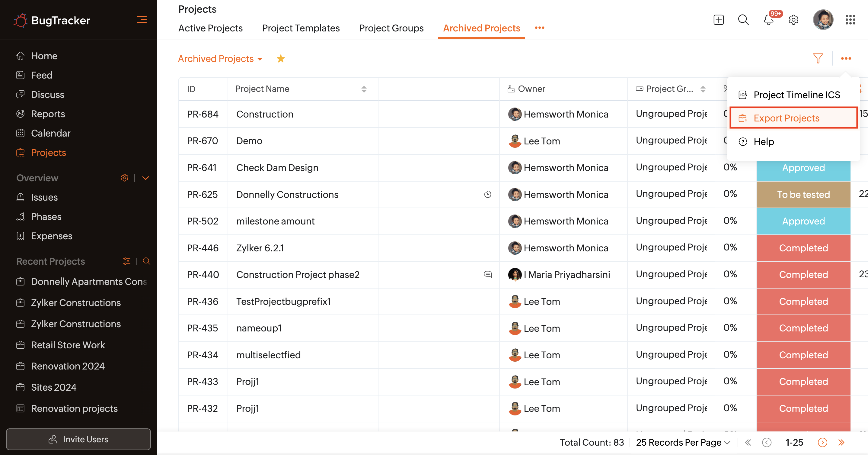Open the search magnifier in header
Screen dimensions: 868x455
pyautogui.click(x=743, y=20)
